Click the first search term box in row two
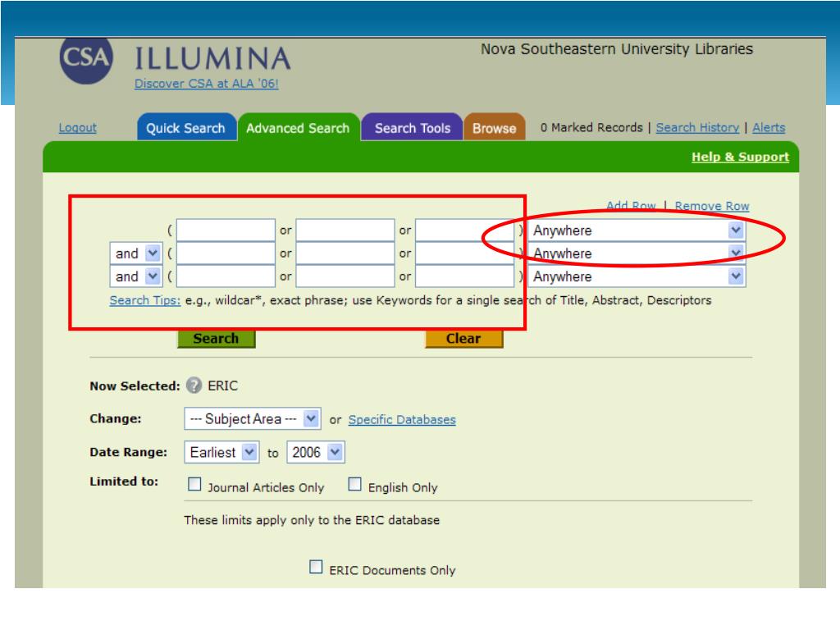840x630 pixels. [226, 253]
